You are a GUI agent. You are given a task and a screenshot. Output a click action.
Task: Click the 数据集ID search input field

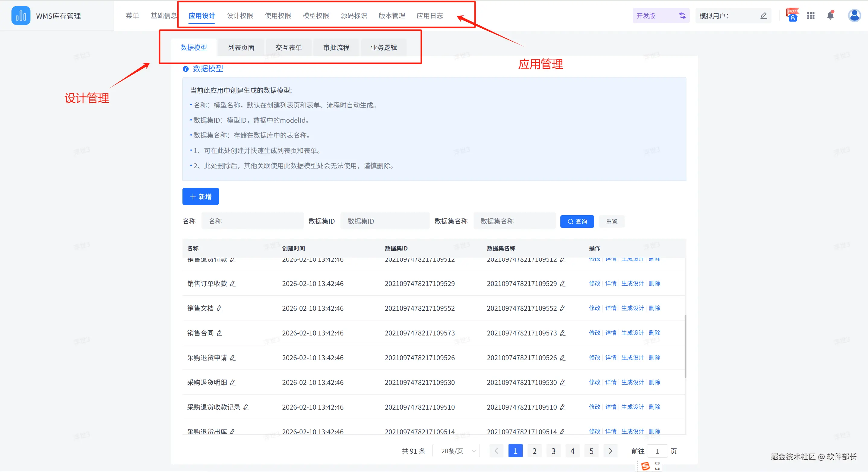(385, 221)
